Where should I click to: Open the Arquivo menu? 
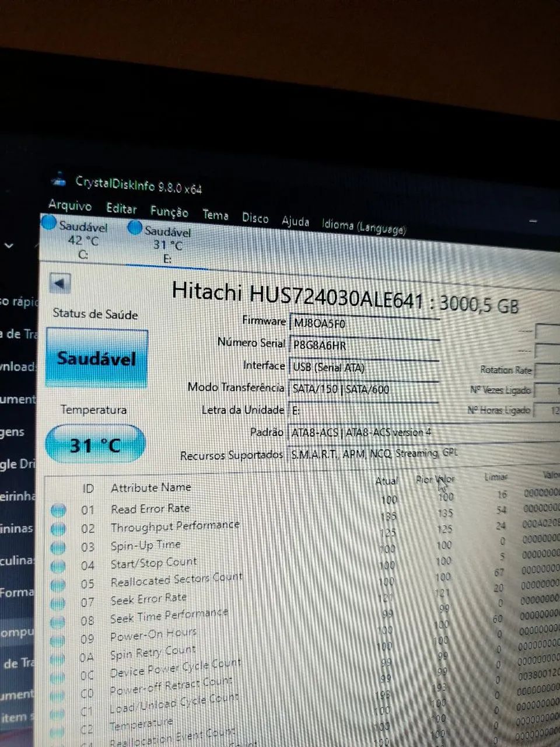point(72,207)
